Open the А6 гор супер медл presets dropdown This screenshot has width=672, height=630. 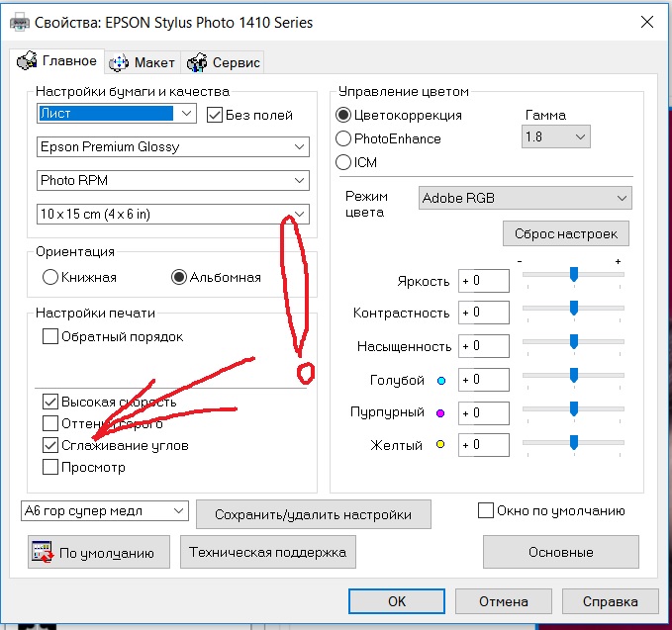pos(105,511)
